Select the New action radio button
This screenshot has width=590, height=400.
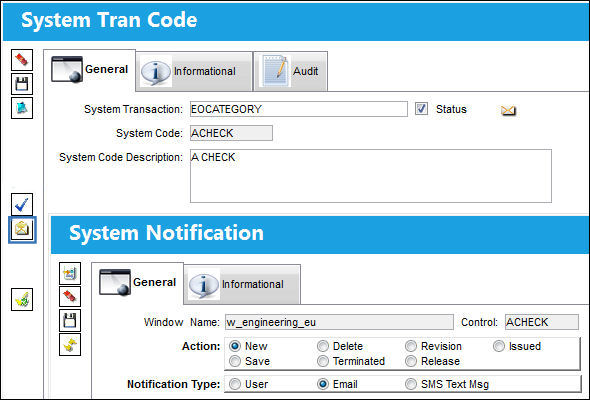[235, 346]
